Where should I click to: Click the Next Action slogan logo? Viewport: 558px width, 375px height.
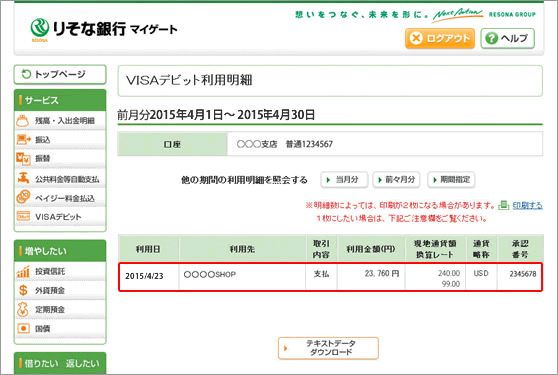click(x=457, y=15)
